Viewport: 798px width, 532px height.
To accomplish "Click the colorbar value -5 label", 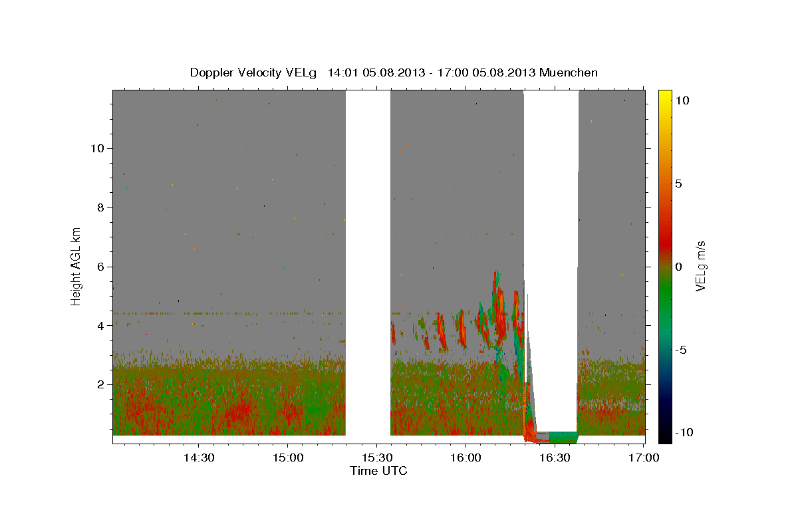I will point(682,350).
